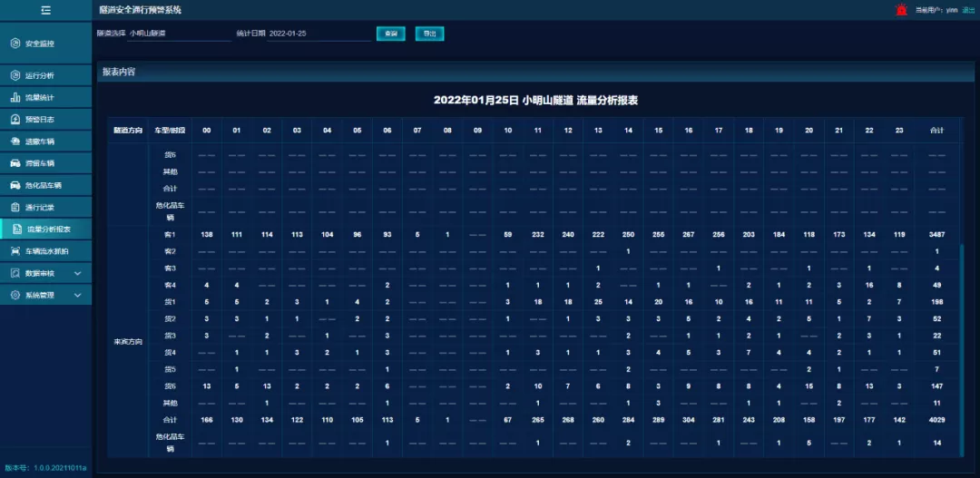Expand the 系统管理 submenu chevron
Screen dimensions: 980x478
(77, 295)
